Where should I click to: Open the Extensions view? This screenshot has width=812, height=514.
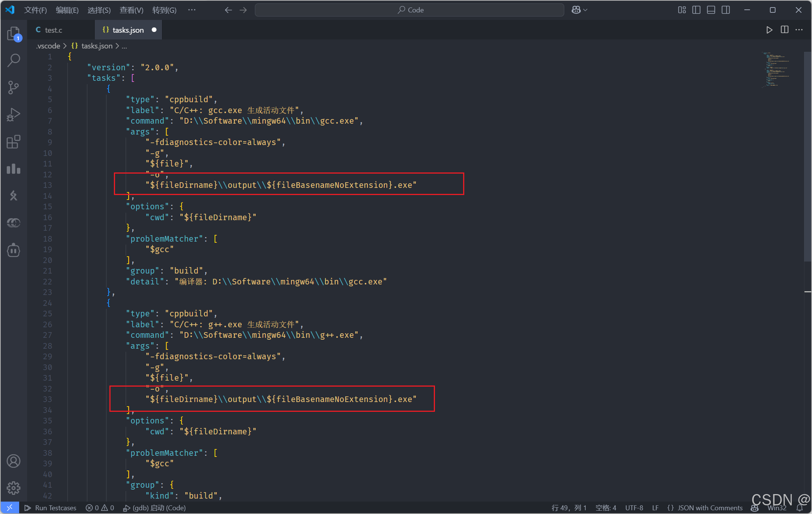[14, 142]
